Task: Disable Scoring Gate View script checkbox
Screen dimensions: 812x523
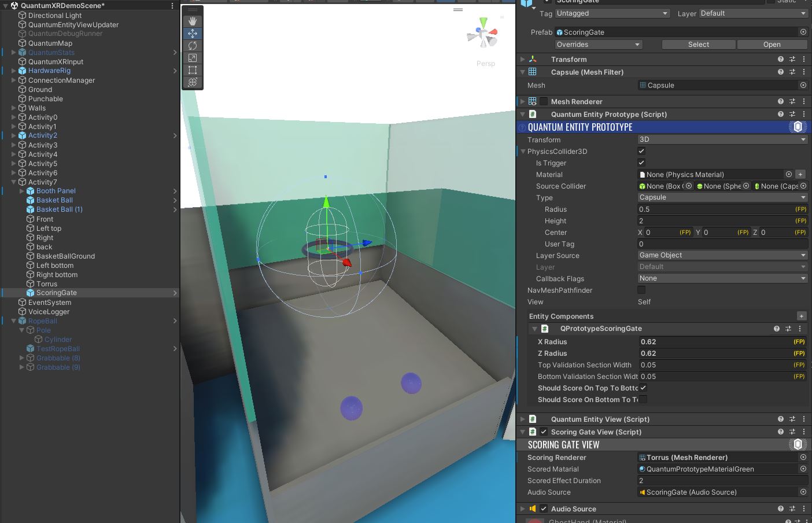Action: (x=544, y=432)
